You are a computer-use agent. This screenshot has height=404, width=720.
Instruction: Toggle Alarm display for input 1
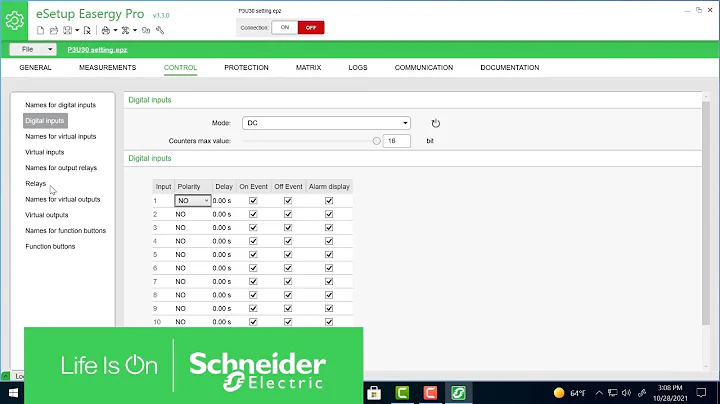pyautogui.click(x=329, y=201)
